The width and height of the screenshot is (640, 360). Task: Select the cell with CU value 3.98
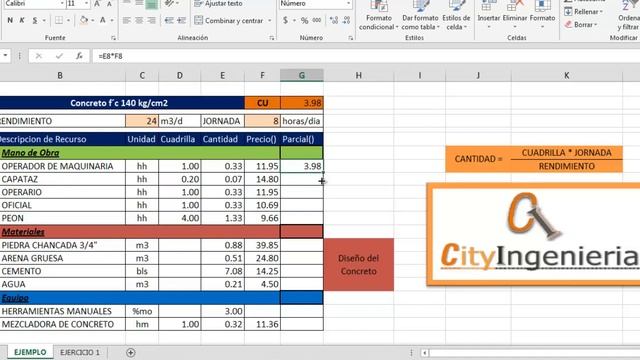pos(302,103)
